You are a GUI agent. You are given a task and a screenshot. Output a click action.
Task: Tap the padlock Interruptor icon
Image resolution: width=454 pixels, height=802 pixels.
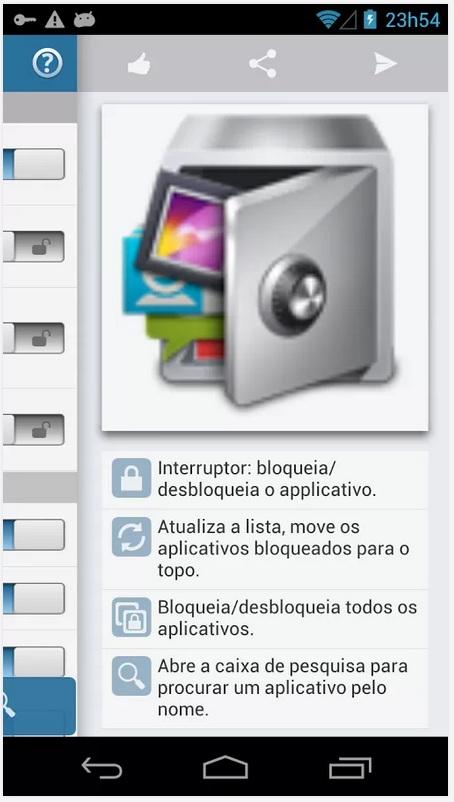click(131, 478)
